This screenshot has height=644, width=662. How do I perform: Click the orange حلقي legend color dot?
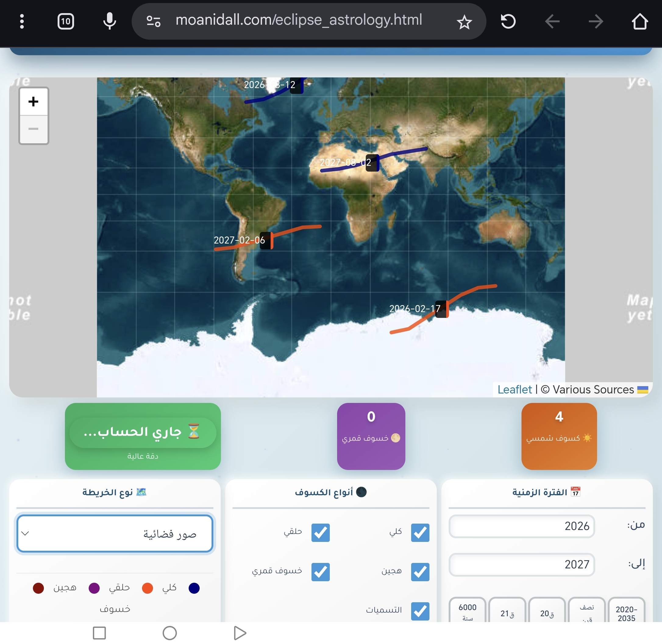148,588
